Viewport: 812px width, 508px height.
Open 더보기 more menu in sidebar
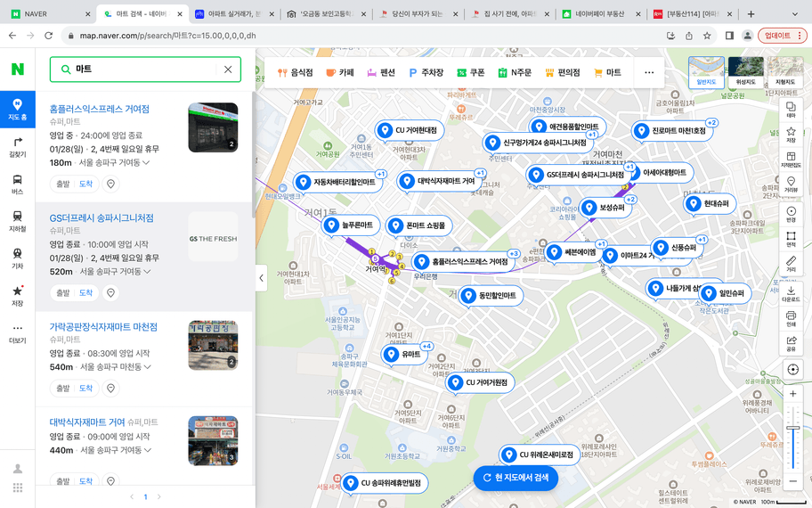(18, 333)
